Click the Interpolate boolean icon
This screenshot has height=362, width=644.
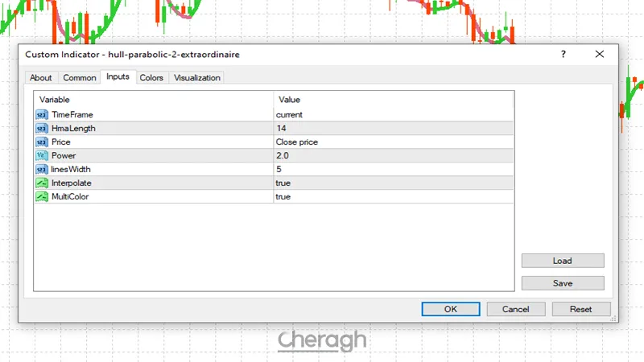coord(42,183)
